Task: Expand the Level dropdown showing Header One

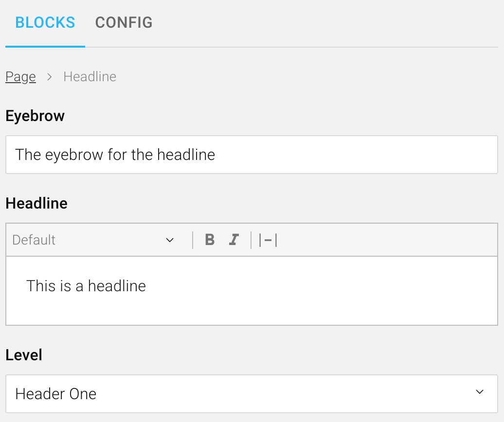Action: 251,394
